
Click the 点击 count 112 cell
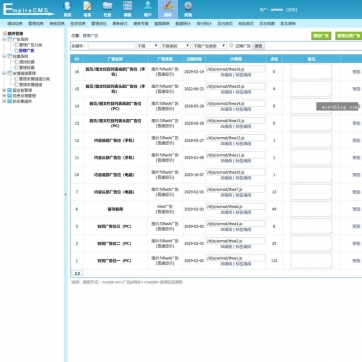click(274, 261)
